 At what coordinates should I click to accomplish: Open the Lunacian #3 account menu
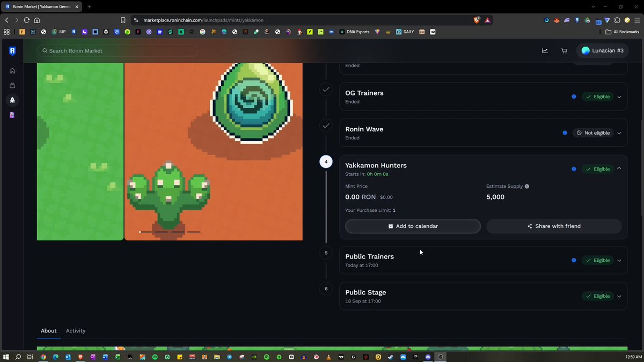point(603,50)
